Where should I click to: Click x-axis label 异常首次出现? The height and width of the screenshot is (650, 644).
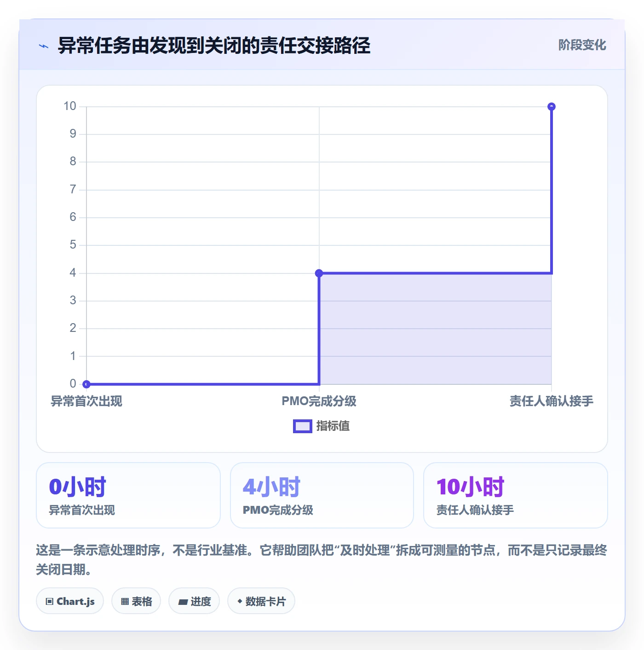pos(86,401)
